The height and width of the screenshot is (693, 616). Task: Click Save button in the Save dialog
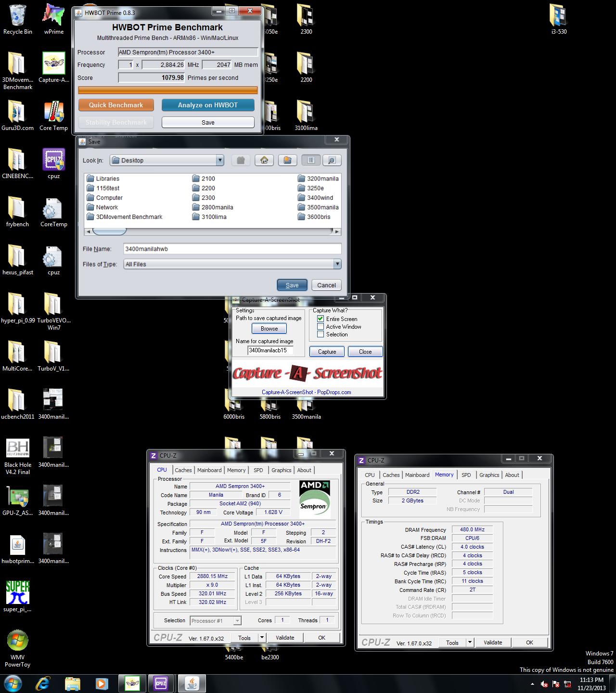(292, 285)
